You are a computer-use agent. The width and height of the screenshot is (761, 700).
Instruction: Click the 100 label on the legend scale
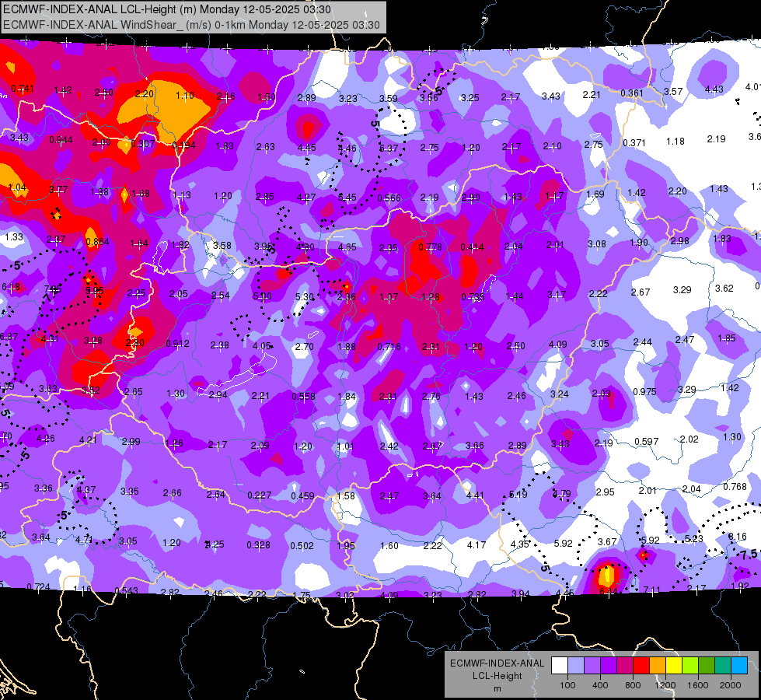pos(568,685)
